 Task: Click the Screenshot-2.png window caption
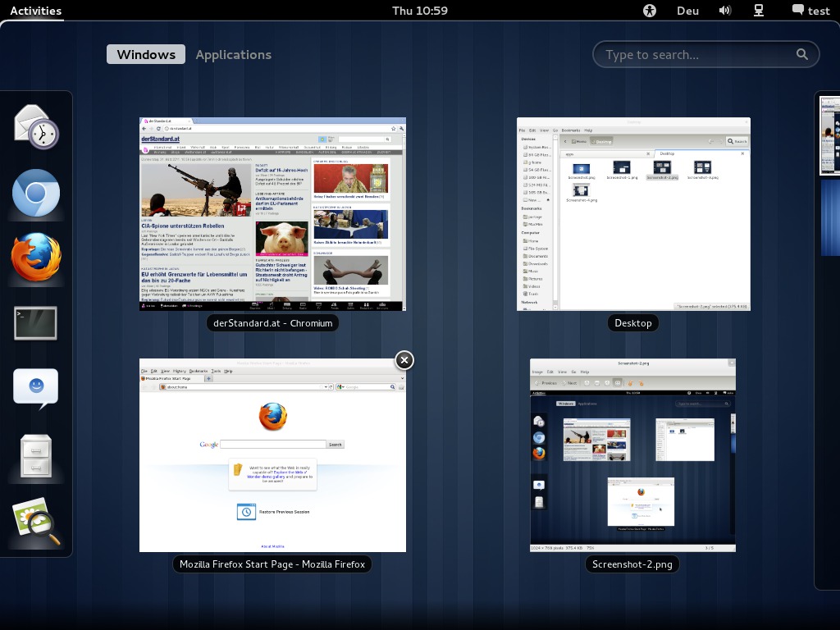(632, 564)
